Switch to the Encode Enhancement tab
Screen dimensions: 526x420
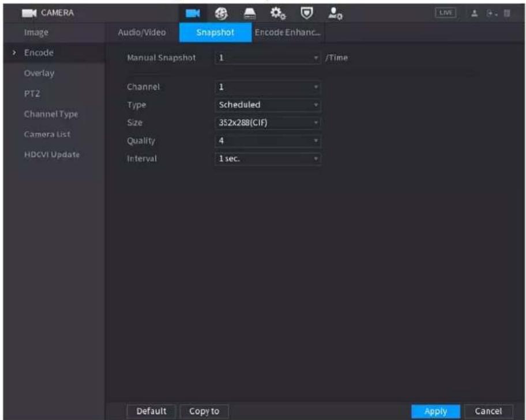coord(288,32)
